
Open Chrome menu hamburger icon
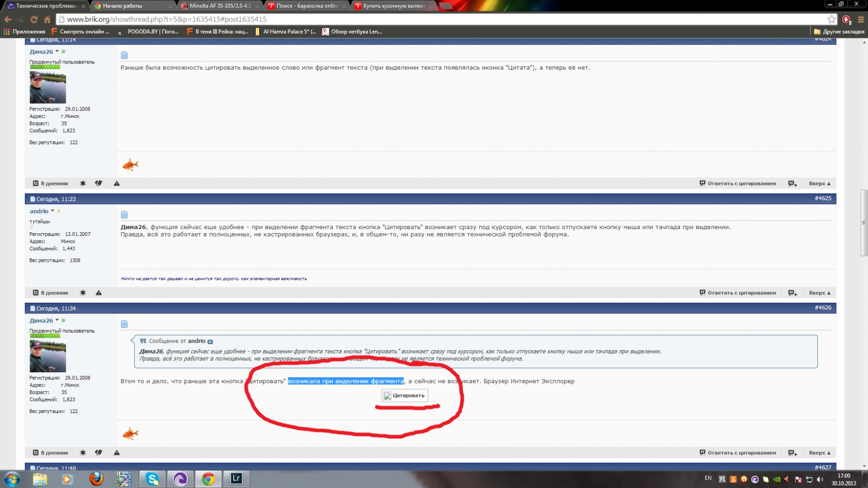pyautogui.click(x=860, y=19)
